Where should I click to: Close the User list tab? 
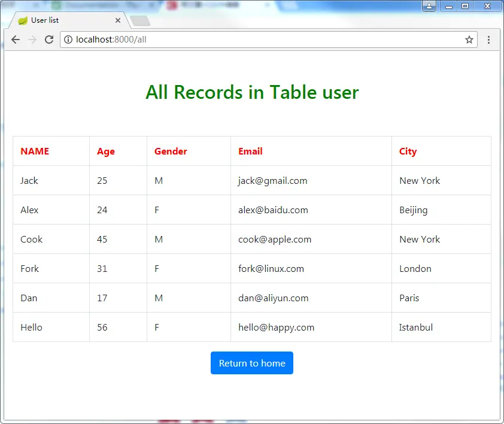[x=118, y=20]
